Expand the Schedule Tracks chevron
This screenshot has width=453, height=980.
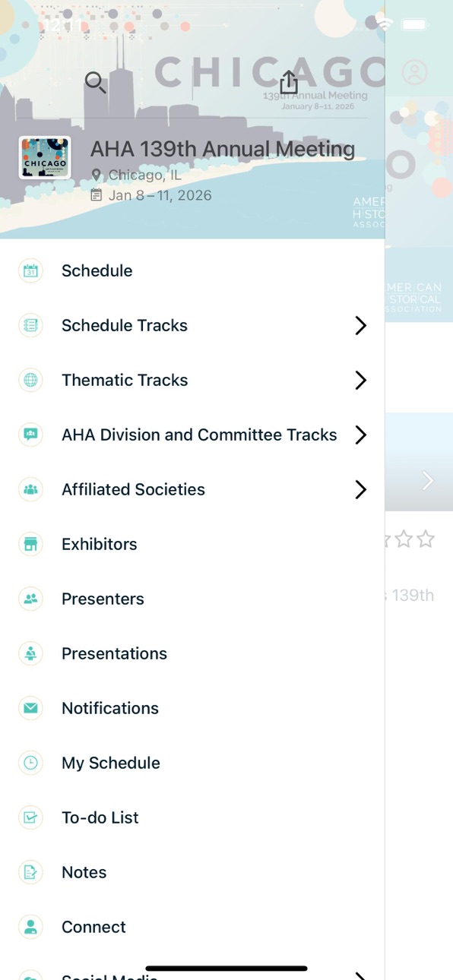coord(361,325)
